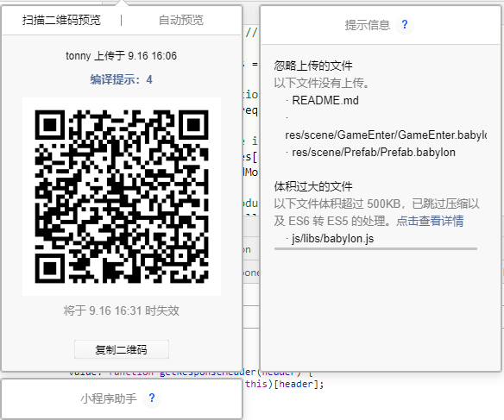Open help icon next to 小程序助手

pyautogui.click(x=152, y=398)
